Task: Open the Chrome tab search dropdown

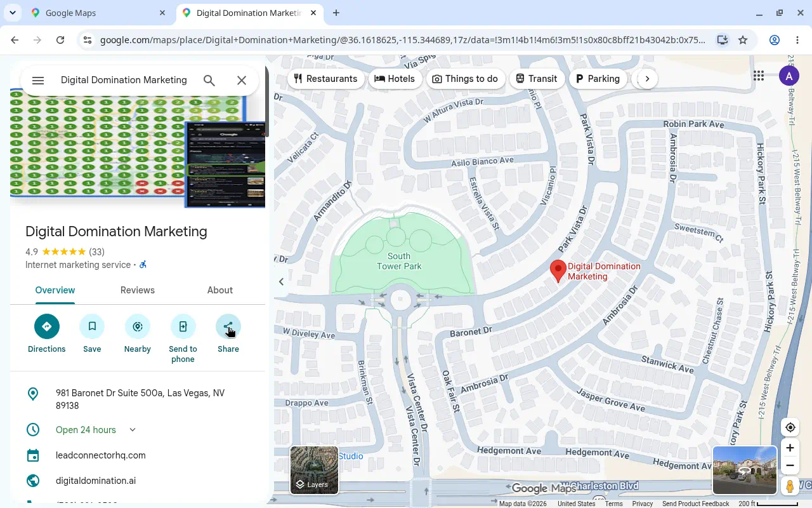Action: pyautogui.click(x=13, y=13)
